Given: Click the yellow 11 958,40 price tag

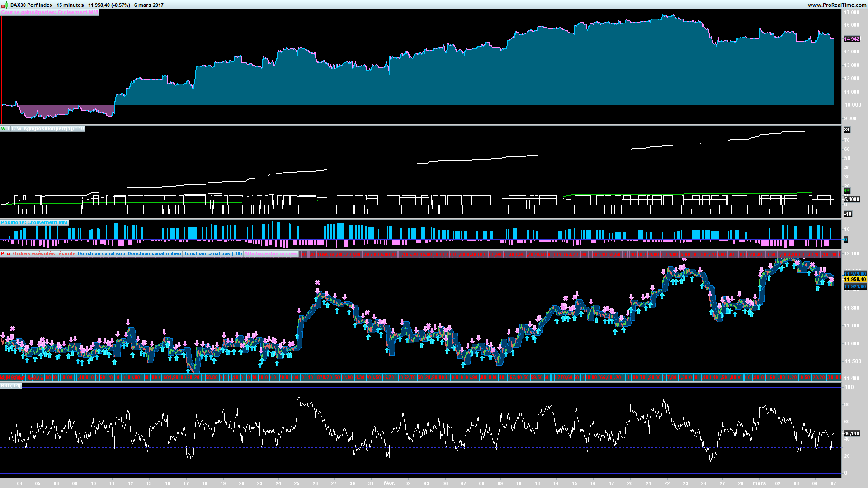Looking at the screenshot, I should (x=854, y=280).
